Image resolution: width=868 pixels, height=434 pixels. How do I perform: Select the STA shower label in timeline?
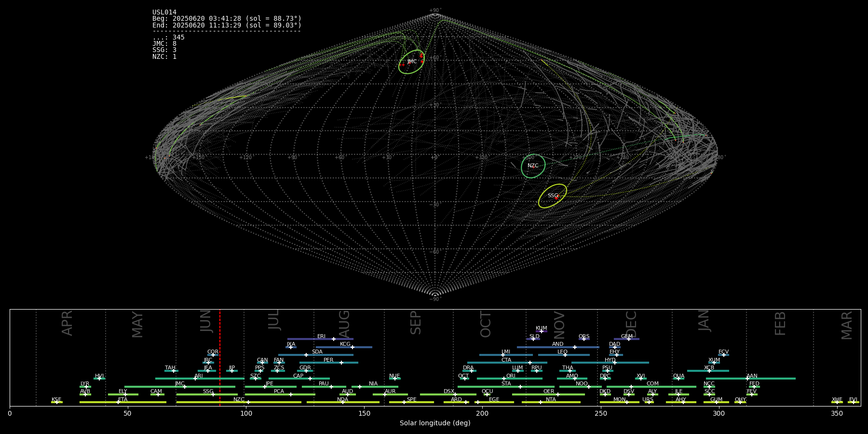[x=506, y=384]
